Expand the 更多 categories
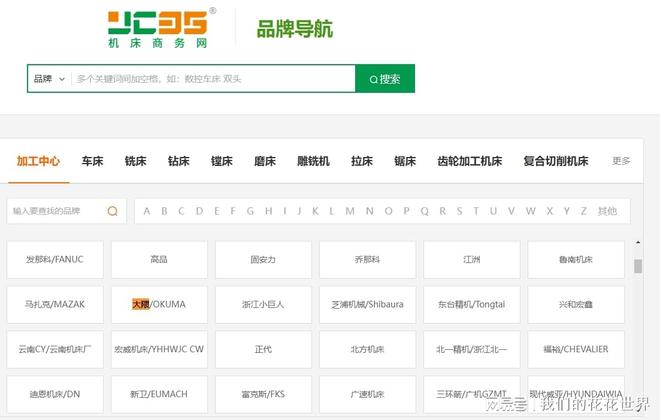Screen dimensions: 660x420 pos(621,161)
